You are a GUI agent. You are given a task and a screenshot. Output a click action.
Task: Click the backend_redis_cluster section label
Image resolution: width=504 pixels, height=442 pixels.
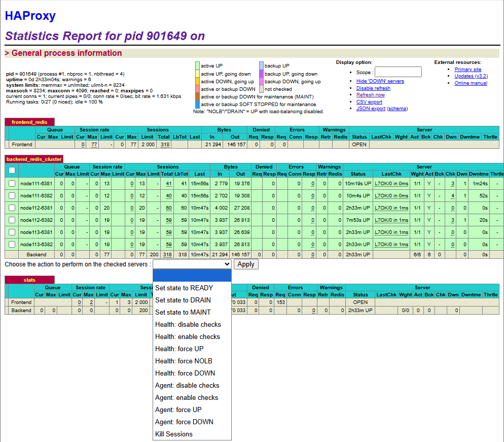[x=34, y=159]
